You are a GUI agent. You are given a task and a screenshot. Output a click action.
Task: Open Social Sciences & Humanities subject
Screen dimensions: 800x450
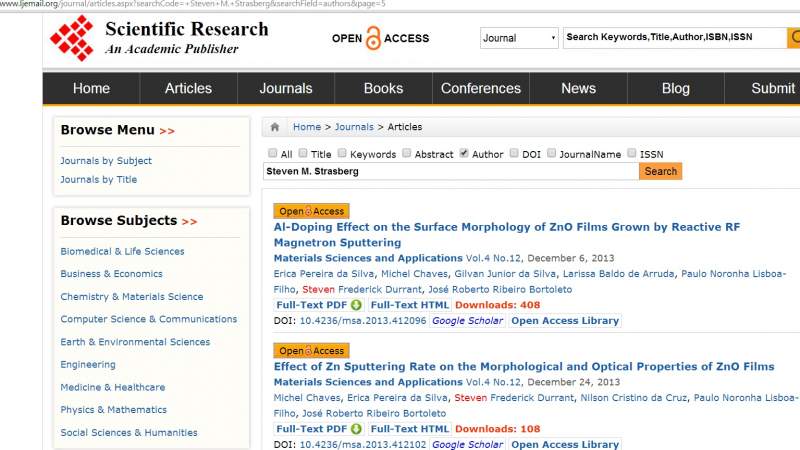pos(129,433)
